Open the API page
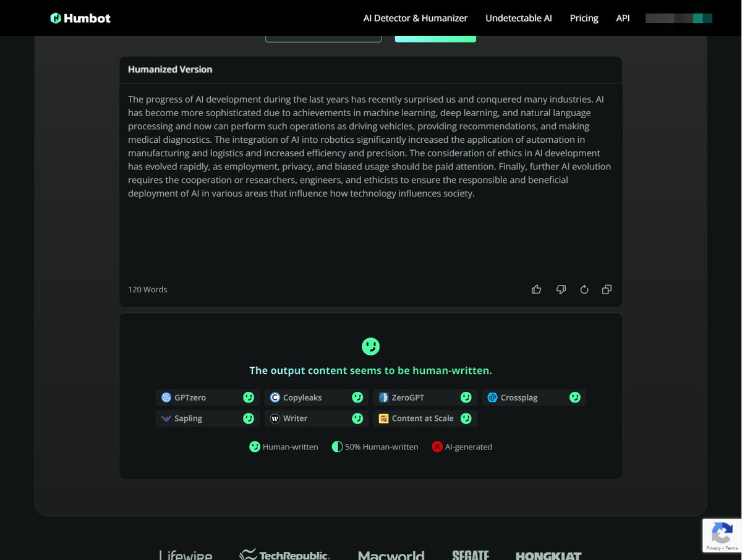The image size is (742, 560). point(623,18)
